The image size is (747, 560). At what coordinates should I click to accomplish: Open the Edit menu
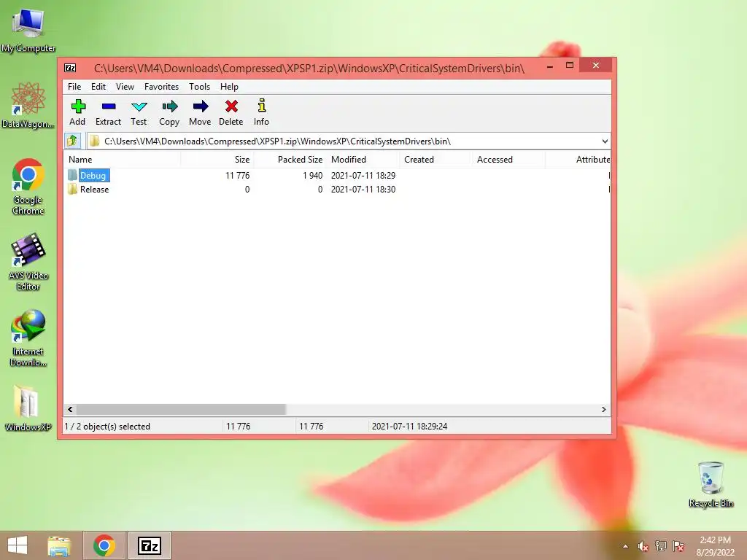pos(98,87)
